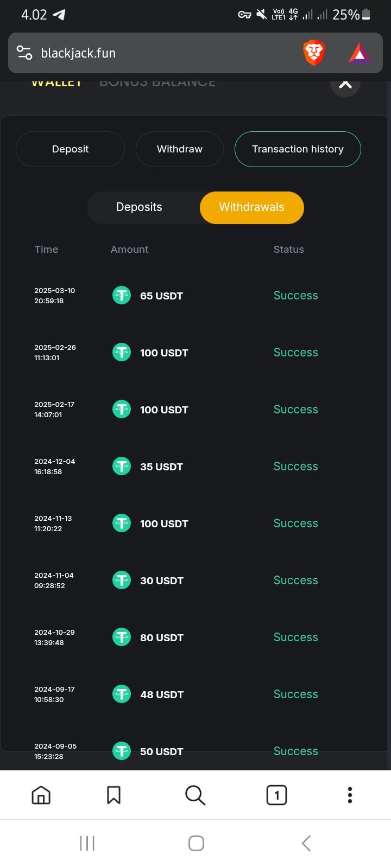Image resolution: width=391 pixels, height=868 pixels.
Task: Open the tab switcher showing 1
Action: tap(276, 795)
